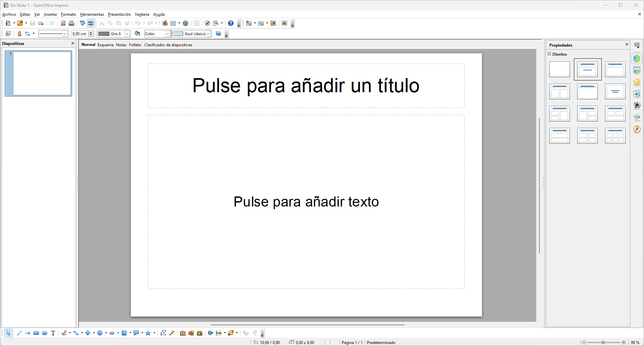Select slide 1 thumbnail in Diapositivas
Image resolution: width=644 pixels, height=346 pixels.
(x=38, y=73)
